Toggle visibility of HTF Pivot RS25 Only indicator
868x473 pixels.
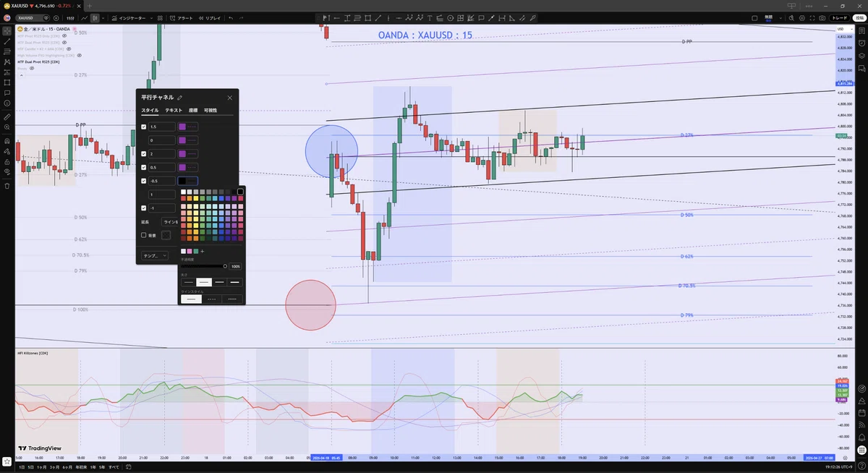[64, 35]
